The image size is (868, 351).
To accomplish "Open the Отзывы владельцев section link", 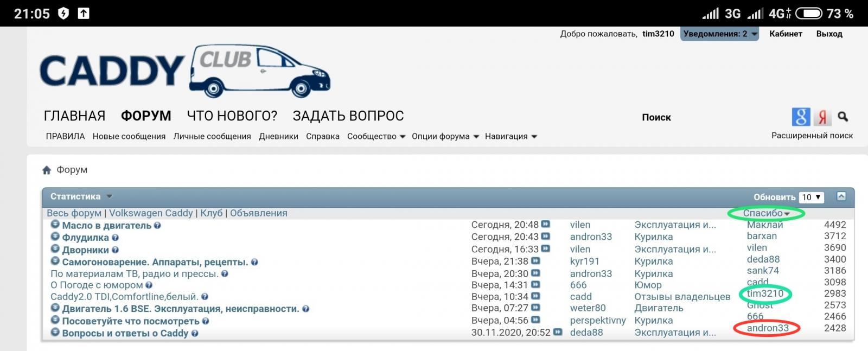I will [x=682, y=296].
